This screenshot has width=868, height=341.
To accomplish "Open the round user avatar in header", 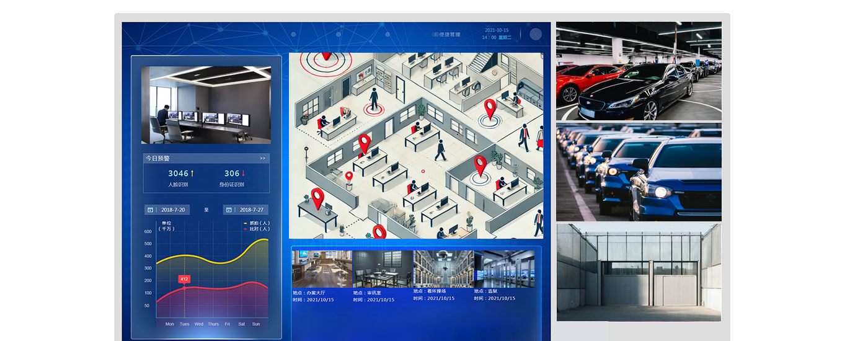I will click(x=535, y=35).
